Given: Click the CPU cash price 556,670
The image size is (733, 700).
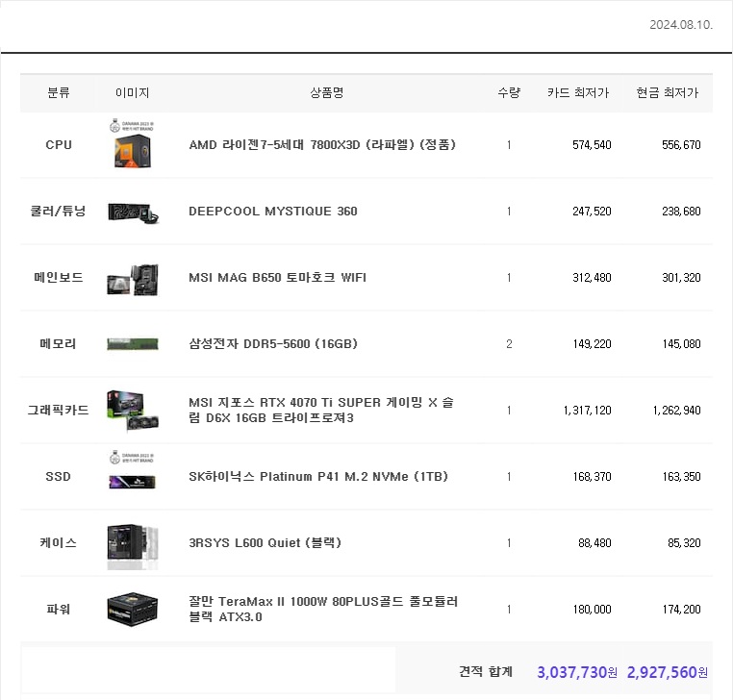Looking at the screenshot, I should 681,145.
